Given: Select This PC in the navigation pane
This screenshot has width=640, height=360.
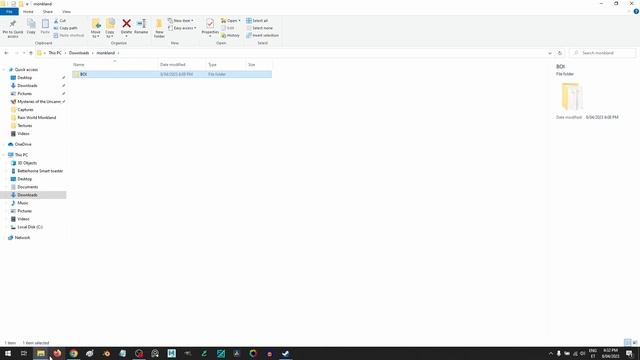Looking at the screenshot, I should (21, 155).
